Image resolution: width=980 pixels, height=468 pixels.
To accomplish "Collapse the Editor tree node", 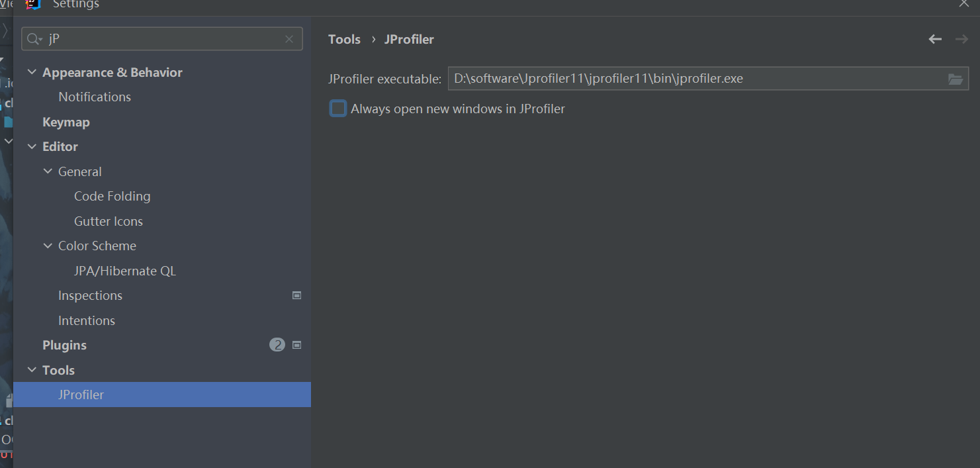I will pyautogui.click(x=32, y=146).
